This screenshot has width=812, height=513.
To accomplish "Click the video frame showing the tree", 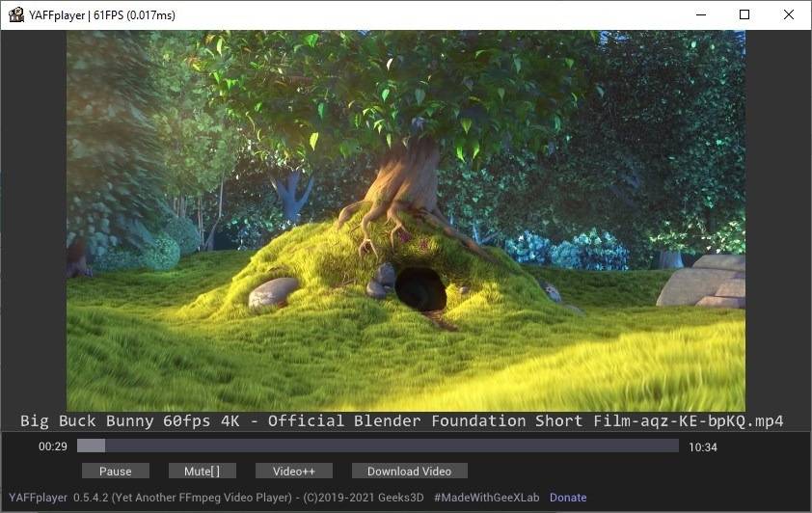I will pyautogui.click(x=406, y=221).
